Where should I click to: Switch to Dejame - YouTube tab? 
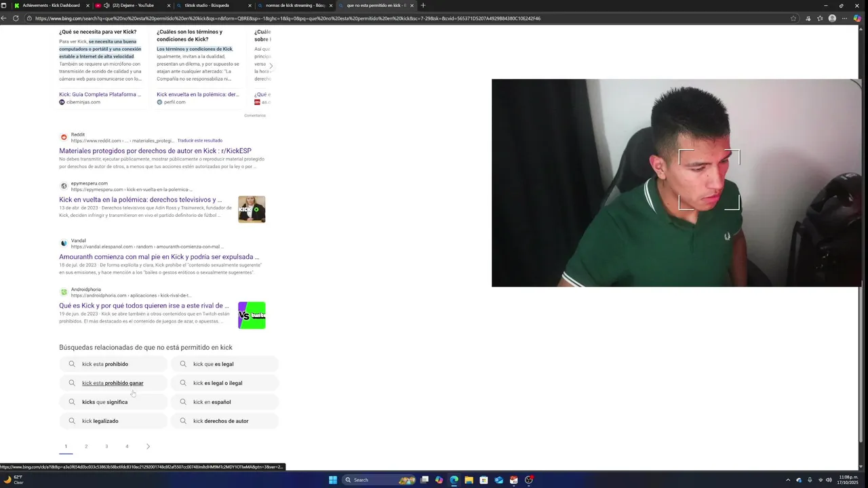tap(133, 5)
